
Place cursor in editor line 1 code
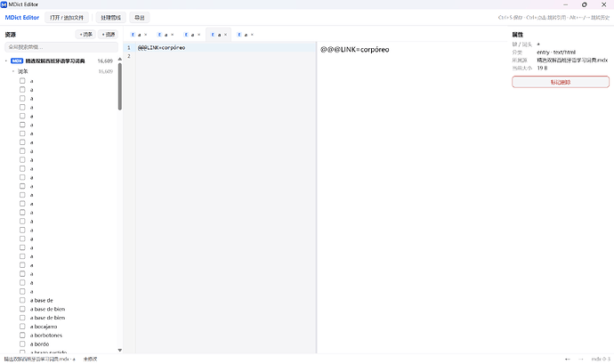161,48
